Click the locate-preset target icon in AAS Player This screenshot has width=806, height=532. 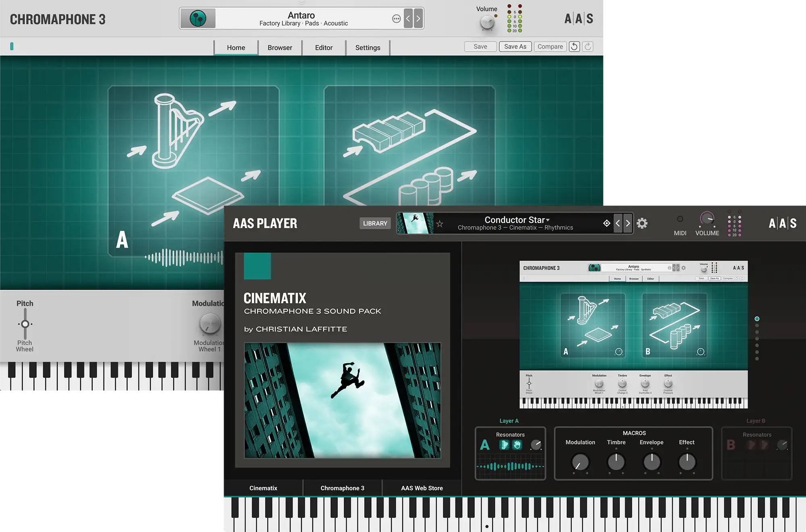pos(607,223)
